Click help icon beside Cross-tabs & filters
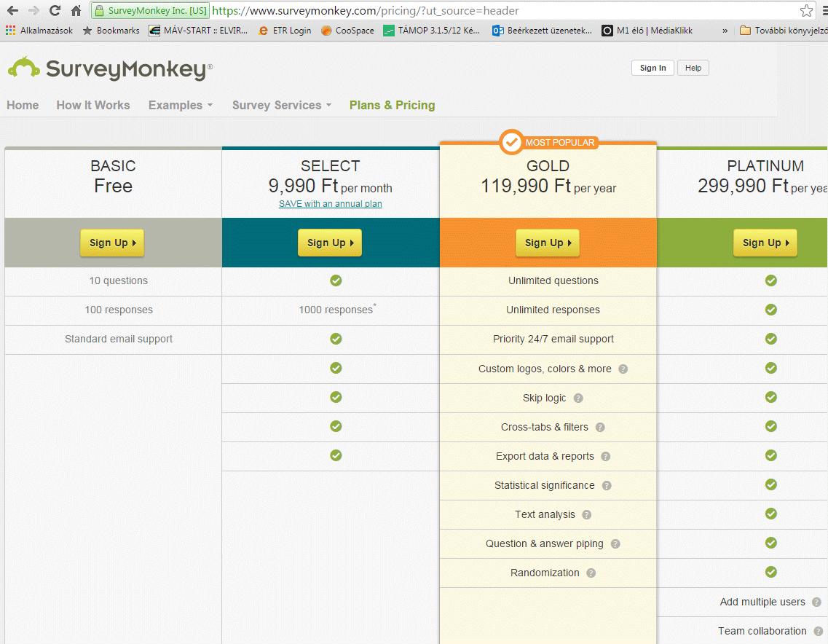 tap(600, 428)
